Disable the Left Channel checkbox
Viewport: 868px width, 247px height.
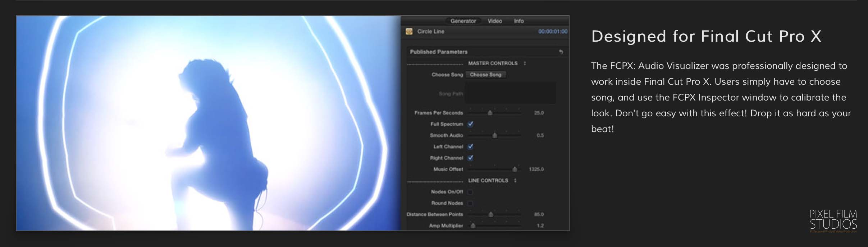470,146
